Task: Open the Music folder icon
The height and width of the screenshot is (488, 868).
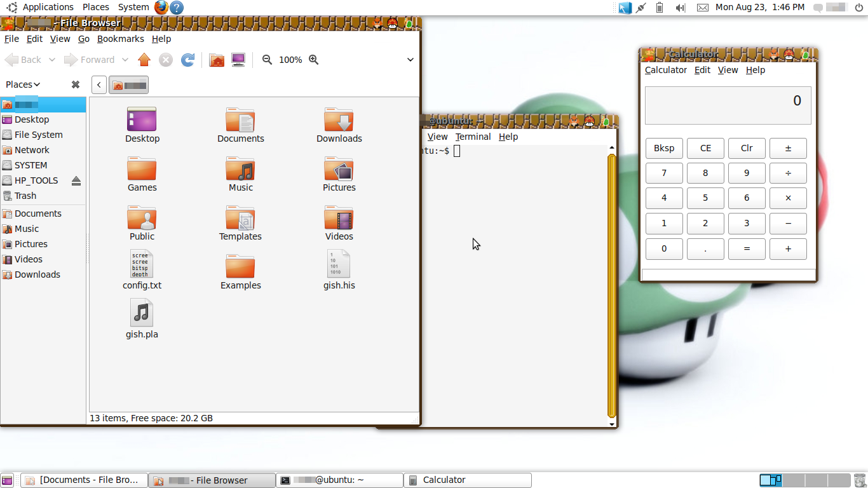Action: click(x=241, y=168)
